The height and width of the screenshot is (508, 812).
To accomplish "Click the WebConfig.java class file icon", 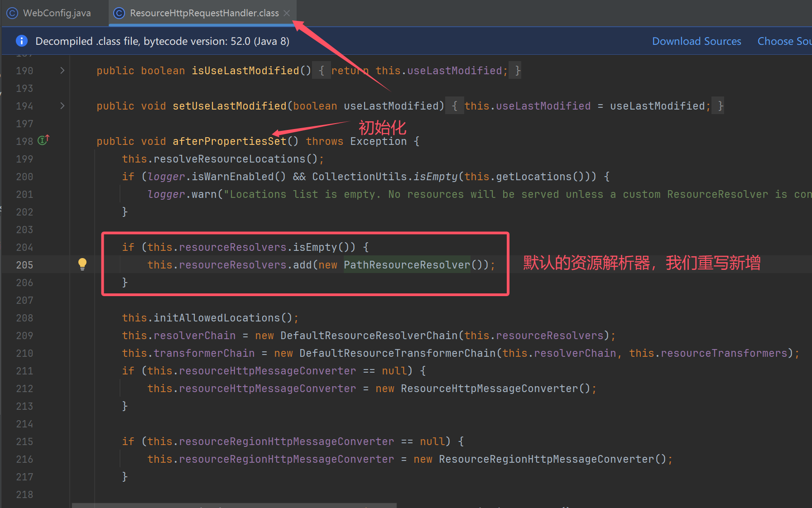I will (12, 13).
